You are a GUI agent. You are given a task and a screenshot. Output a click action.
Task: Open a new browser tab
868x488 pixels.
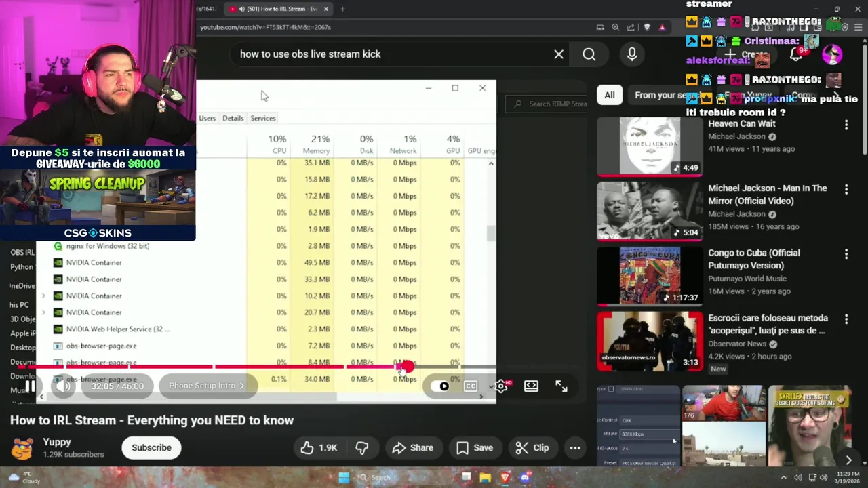(342, 9)
